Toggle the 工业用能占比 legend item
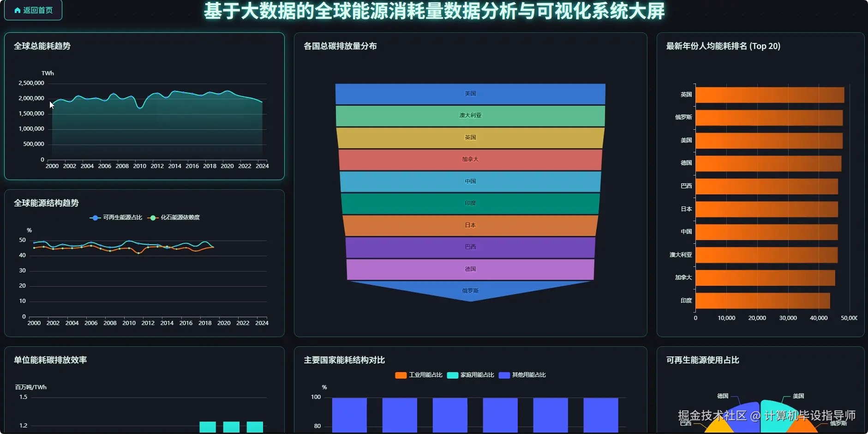The image size is (868, 434). [x=419, y=375]
